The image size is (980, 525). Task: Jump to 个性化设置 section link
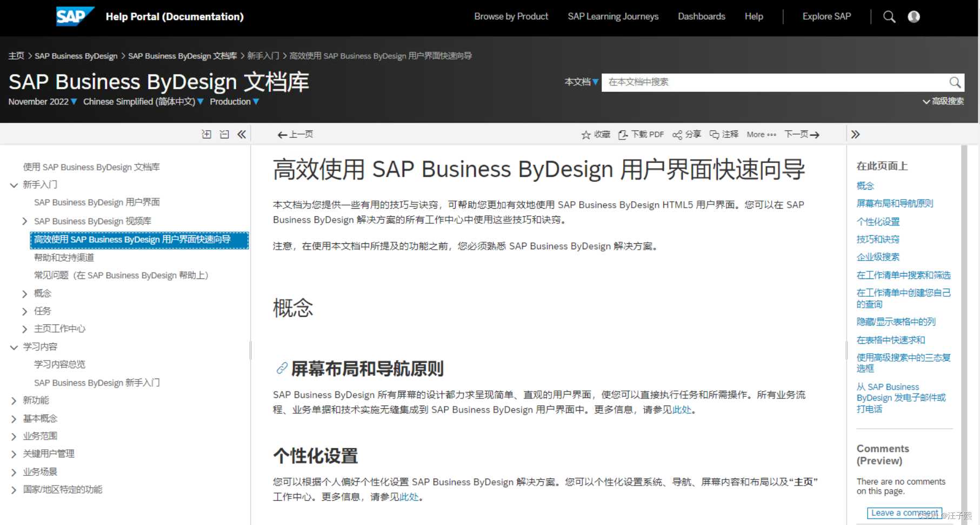(878, 222)
